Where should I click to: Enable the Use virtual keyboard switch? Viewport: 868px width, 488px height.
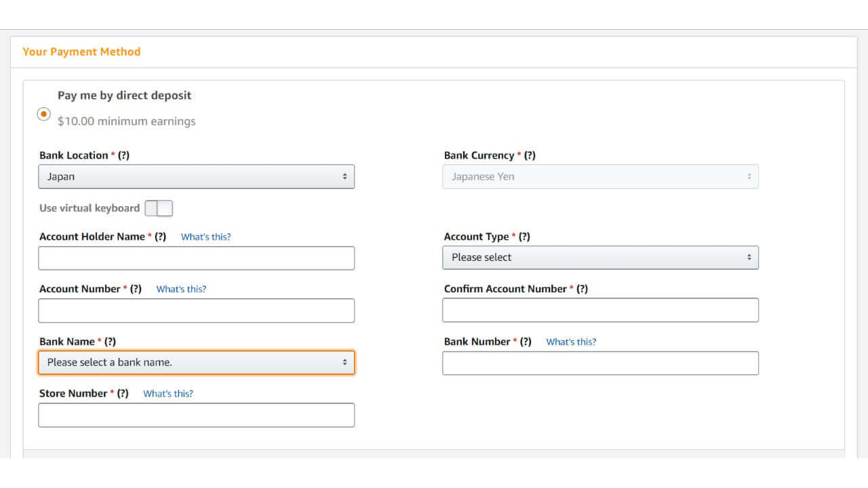tap(159, 208)
